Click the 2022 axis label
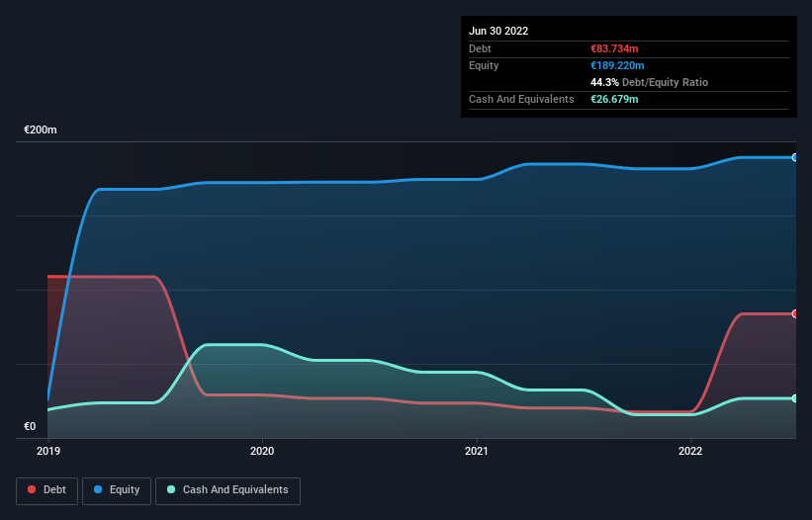812x520 pixels. point(690,451)
